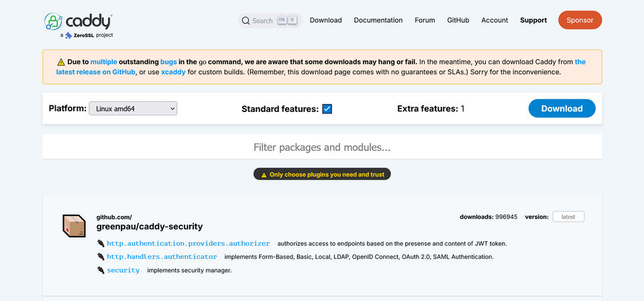644x301 pixels.
Task: Focus the Filter packages and modules field
Action: click(322, 147)
